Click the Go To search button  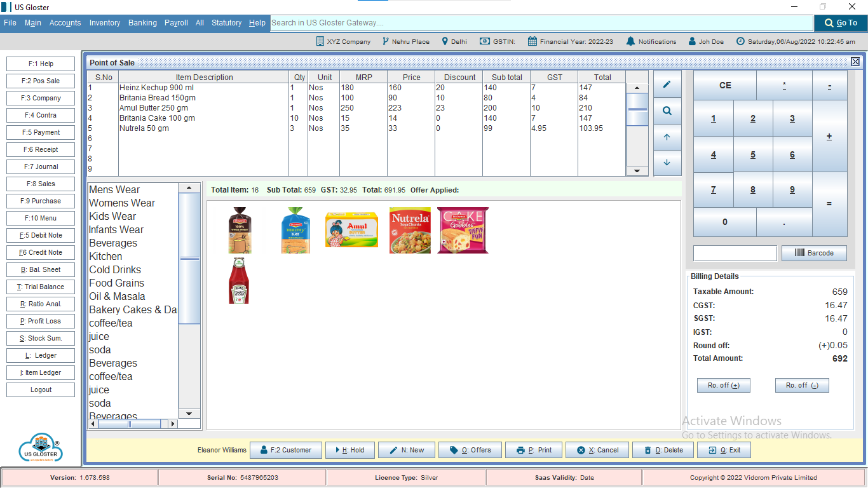click(x=841, y=23)
